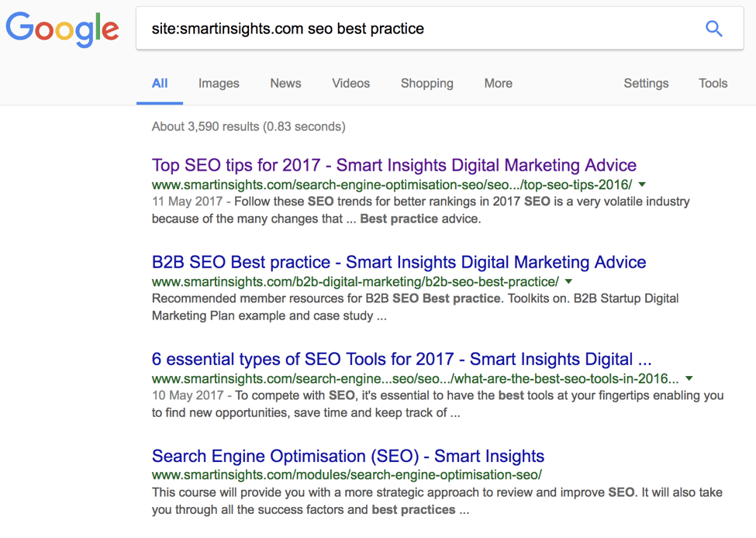Image resolution: width=756 pixels, height=538 pixels.
Task: Stay on the All results tab
Action: coord(160,83)
